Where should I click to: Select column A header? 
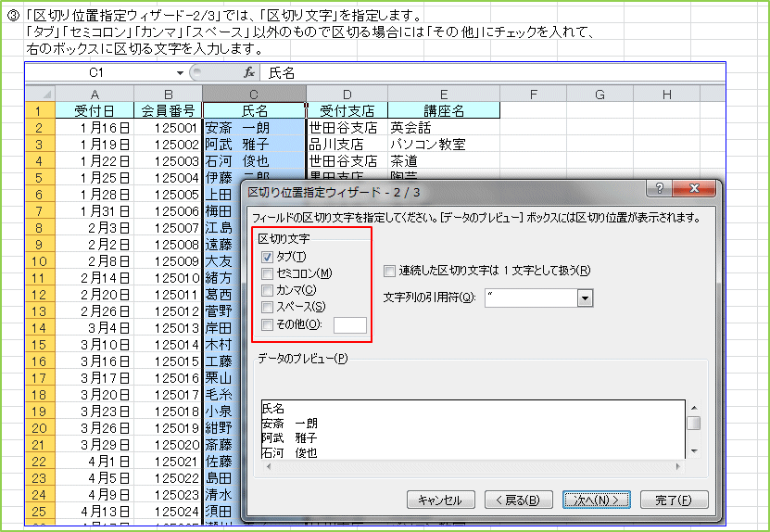coord(95,94)
